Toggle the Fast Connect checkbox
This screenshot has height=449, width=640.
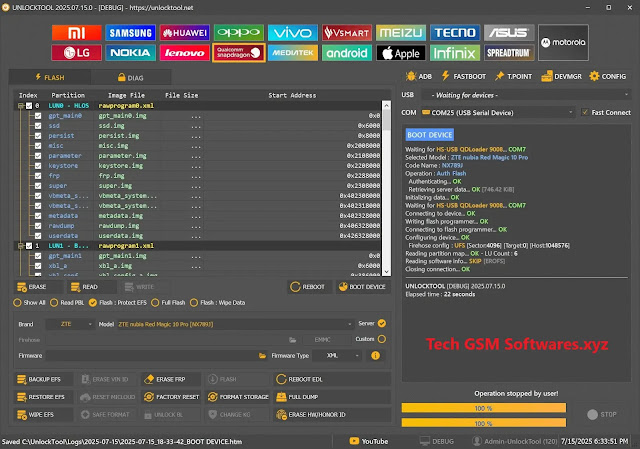[585, 112]
